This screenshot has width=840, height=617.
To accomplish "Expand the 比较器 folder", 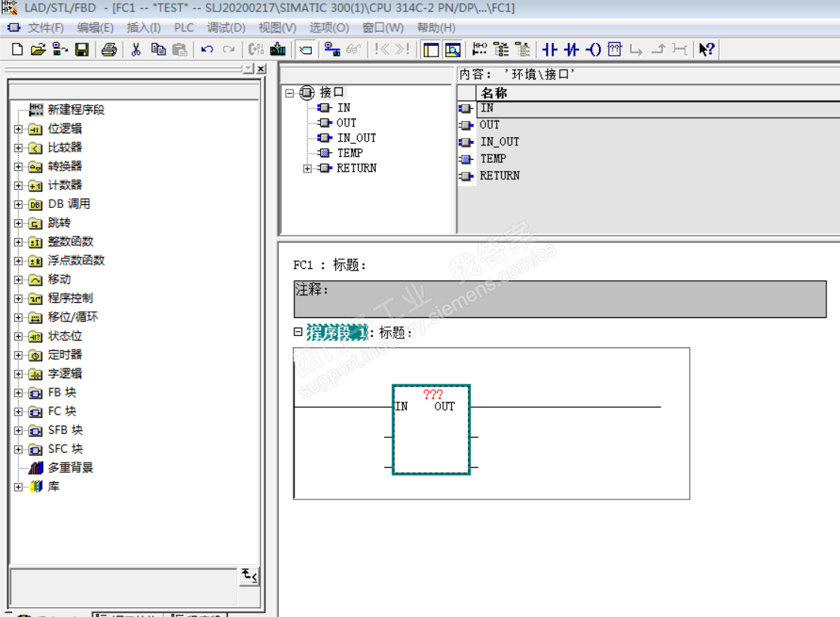I will 18,148.
